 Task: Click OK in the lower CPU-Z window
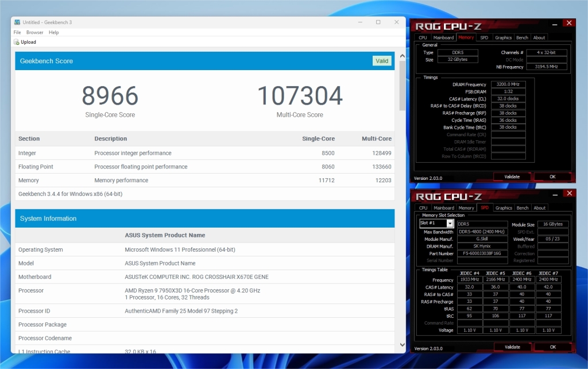(552, 347)
